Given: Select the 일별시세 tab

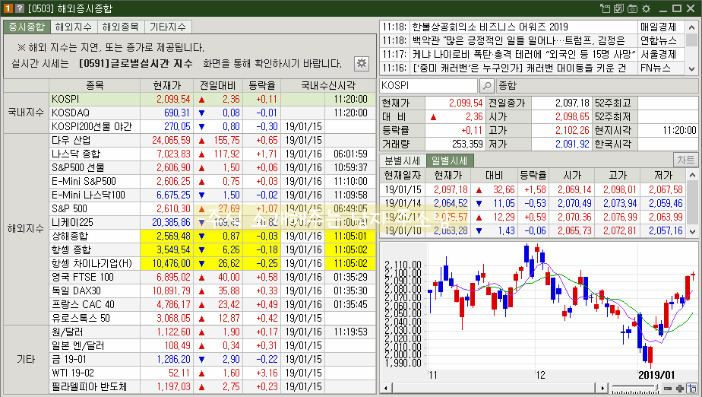Looking at the screenshot, I should click(x=449, y=161).
